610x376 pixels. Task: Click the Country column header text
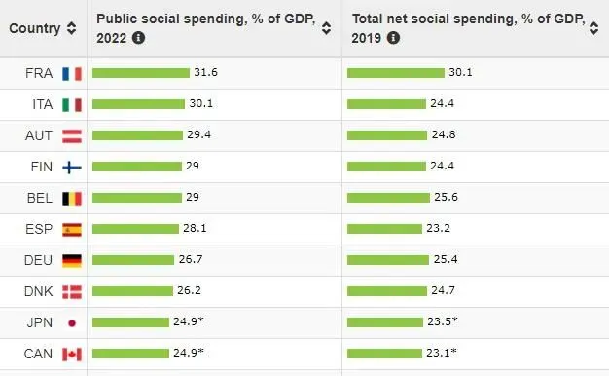(35, 28)
